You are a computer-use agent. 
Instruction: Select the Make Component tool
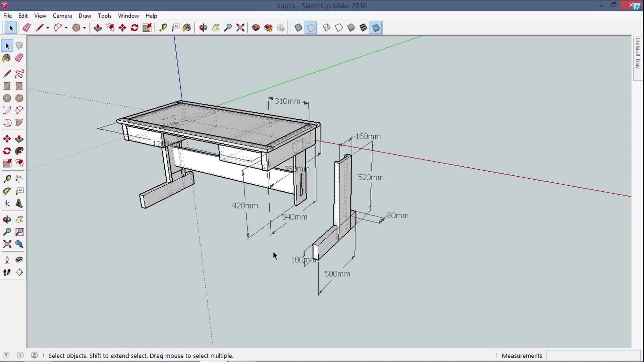point(19,46)
